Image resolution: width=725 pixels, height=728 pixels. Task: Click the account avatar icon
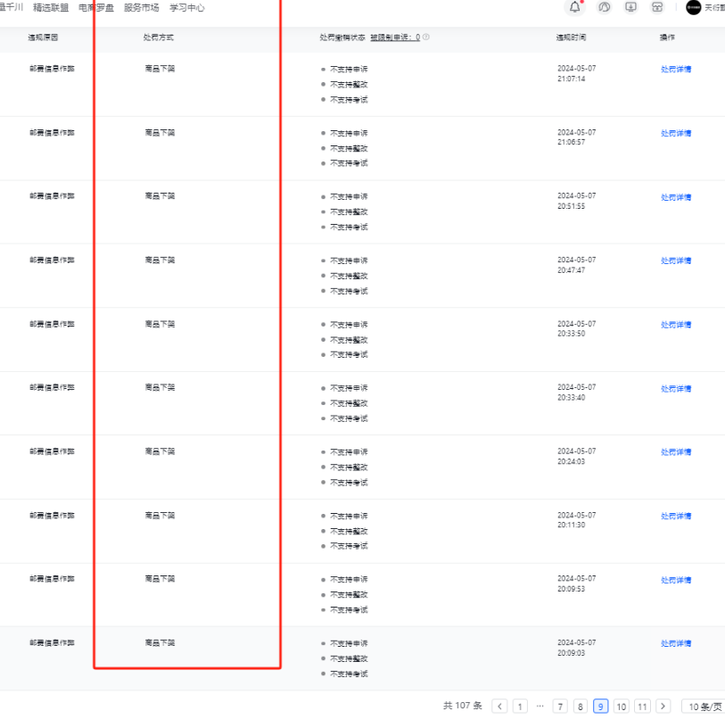pyautogui.click(x=694, y=8)
